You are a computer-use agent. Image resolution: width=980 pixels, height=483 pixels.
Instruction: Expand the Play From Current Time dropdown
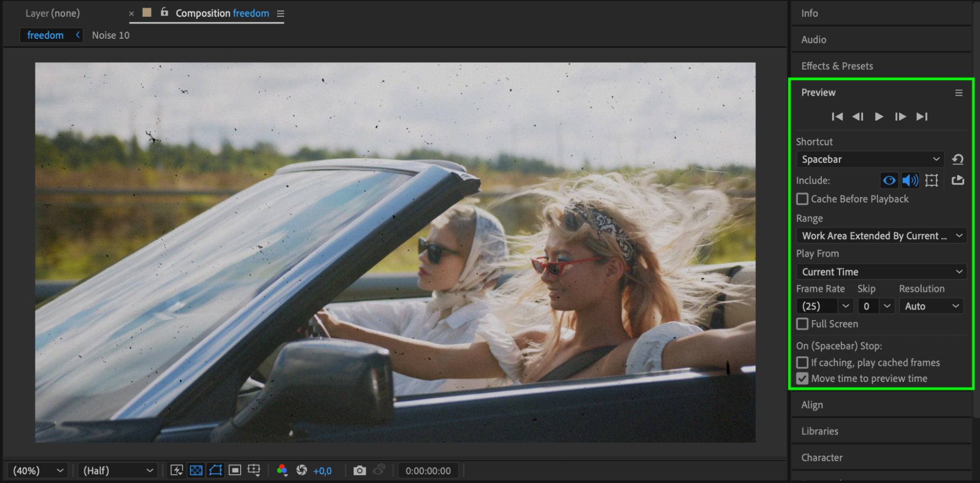click(x=881, y=272)
